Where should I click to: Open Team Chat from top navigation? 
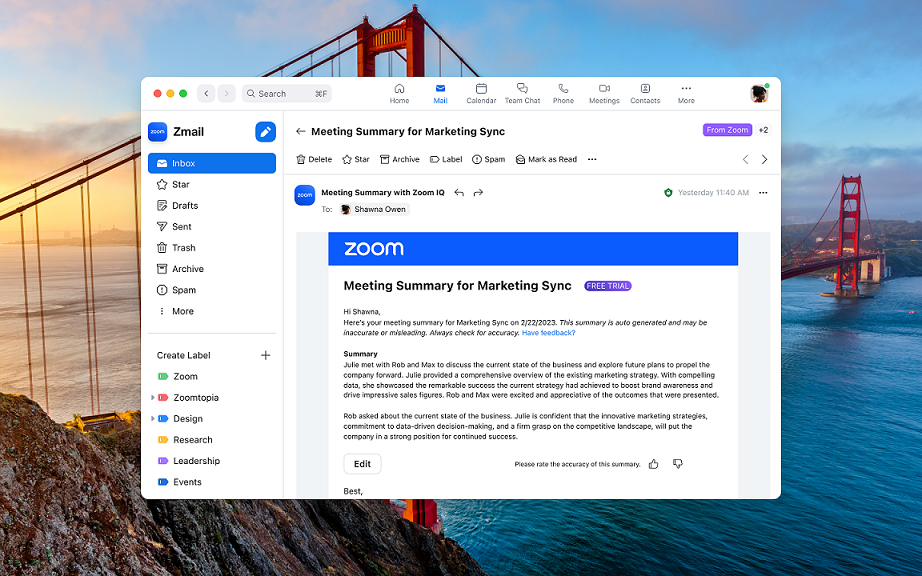522,93
